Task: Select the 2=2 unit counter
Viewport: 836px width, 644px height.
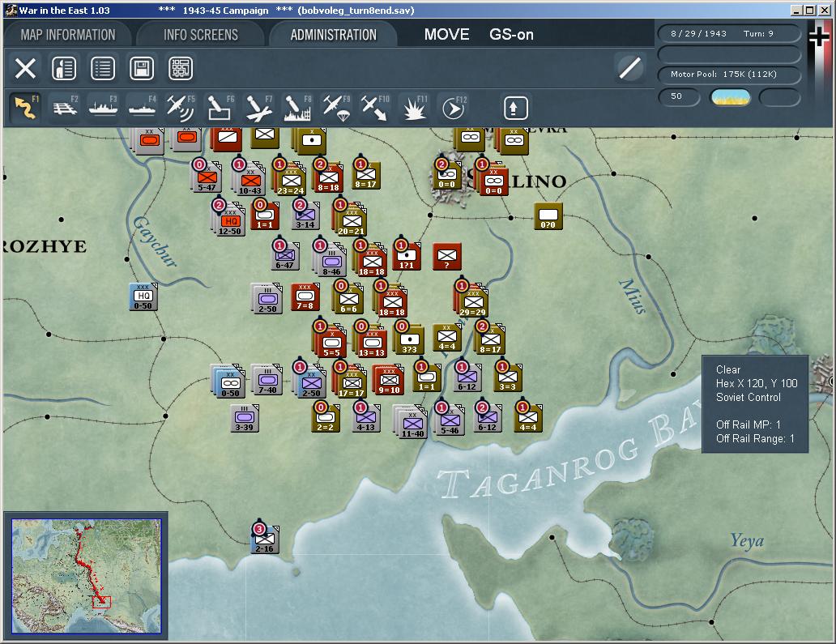Action: (325, 418)
